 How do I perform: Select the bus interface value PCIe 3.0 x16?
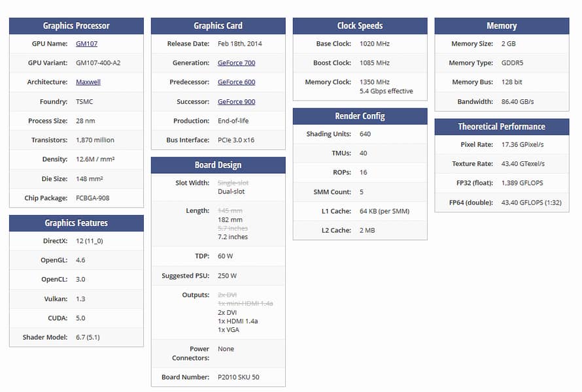click(235, 140)
